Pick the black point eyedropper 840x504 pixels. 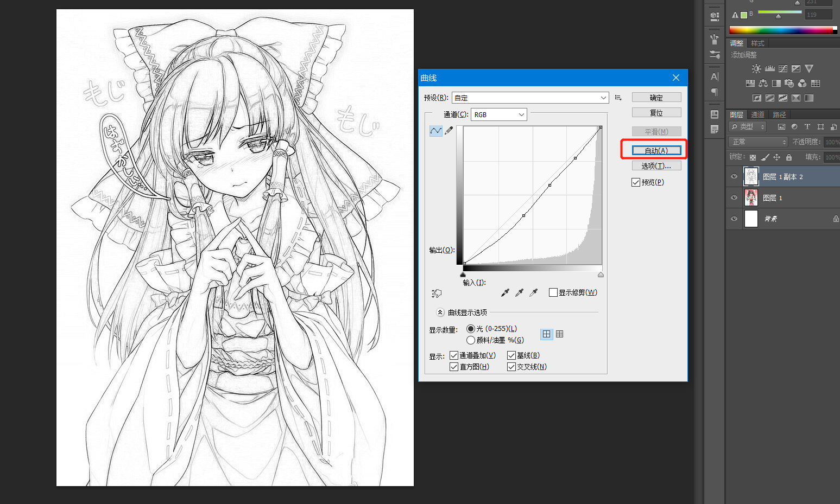tap(505, 293)
